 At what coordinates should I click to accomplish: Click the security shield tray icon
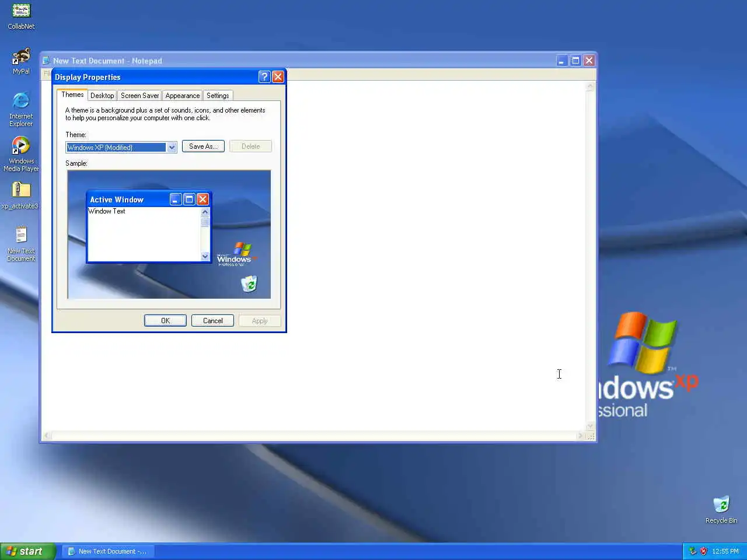click(703, 551)
